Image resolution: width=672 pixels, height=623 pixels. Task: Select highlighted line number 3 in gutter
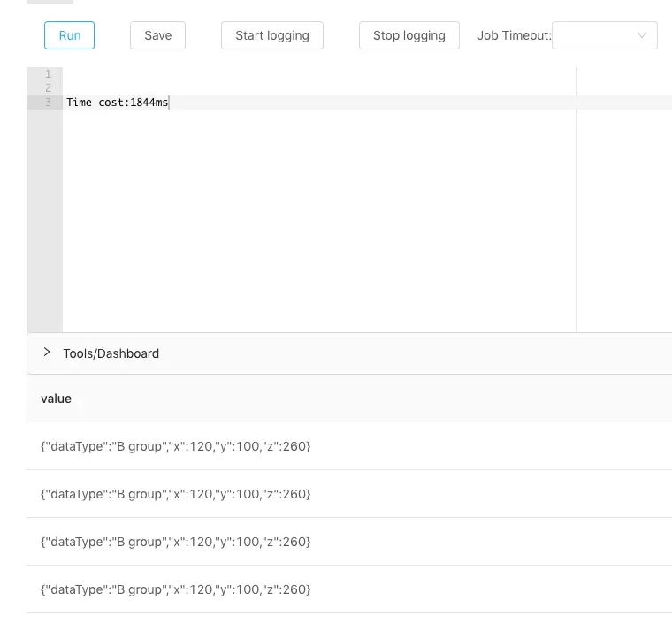[48, 103]
